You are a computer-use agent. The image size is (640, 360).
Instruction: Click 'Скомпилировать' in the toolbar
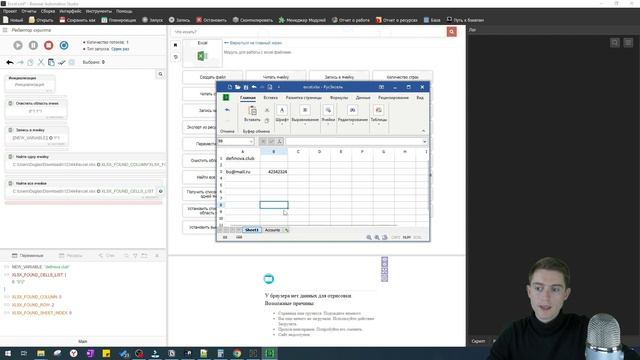point(253,20)
